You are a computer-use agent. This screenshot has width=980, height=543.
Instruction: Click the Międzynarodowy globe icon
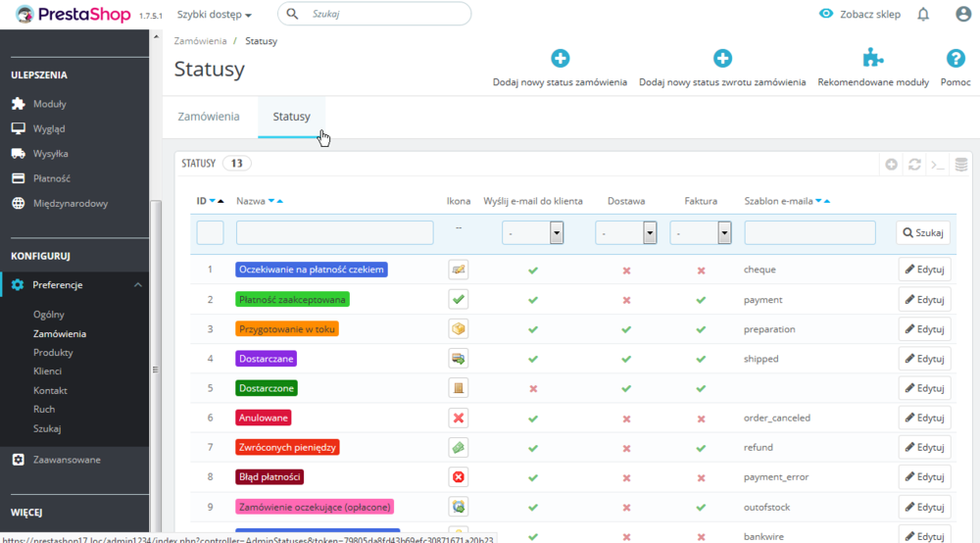tap(18, 203)
